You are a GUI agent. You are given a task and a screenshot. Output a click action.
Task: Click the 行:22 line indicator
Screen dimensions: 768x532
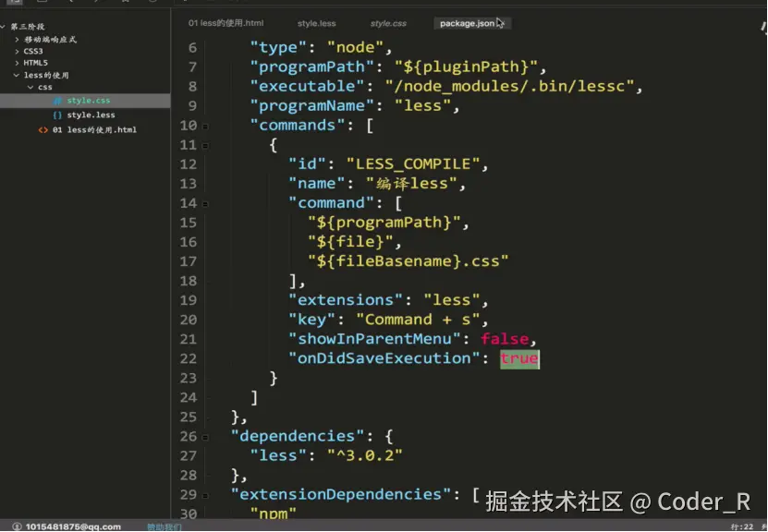pos(741,527)
